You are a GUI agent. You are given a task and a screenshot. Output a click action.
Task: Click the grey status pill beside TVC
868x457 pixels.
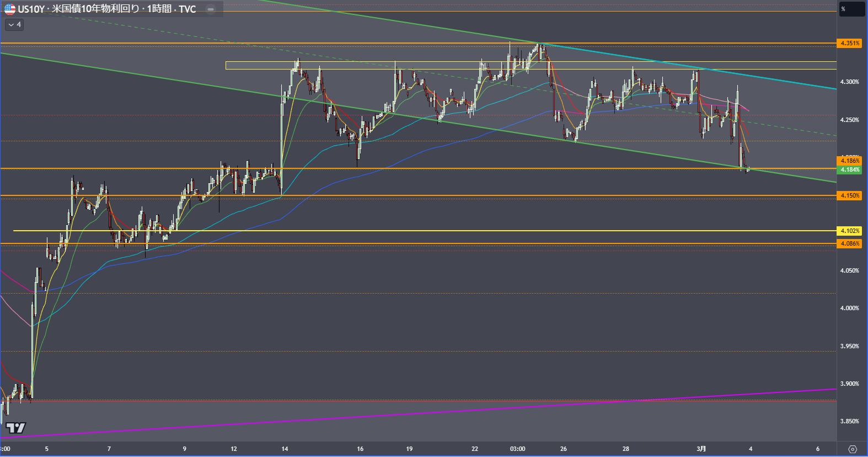coord(211,9)
